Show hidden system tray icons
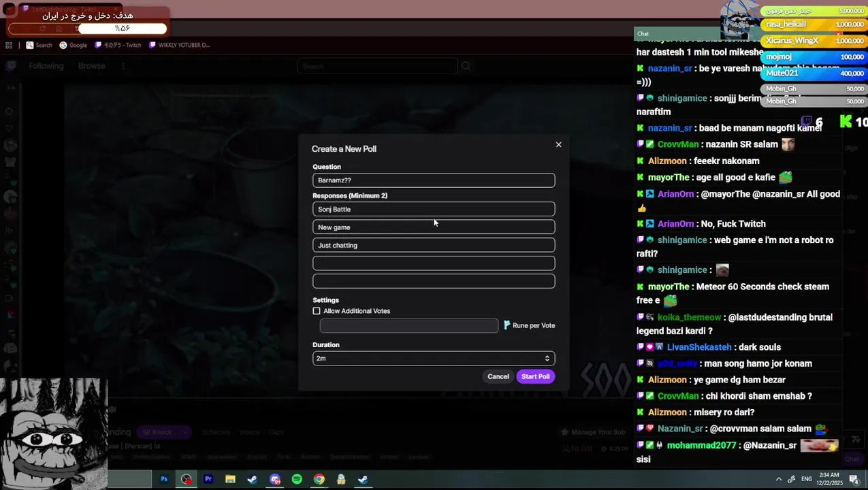This screenshot has width=868, height=490. 778,479
